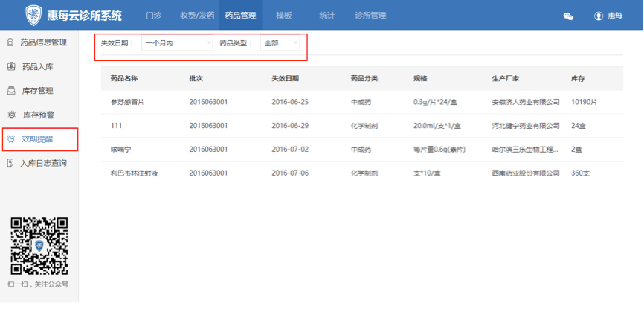
Task: Click the 库存管理 sidebar icon
Action: [10, 91]
